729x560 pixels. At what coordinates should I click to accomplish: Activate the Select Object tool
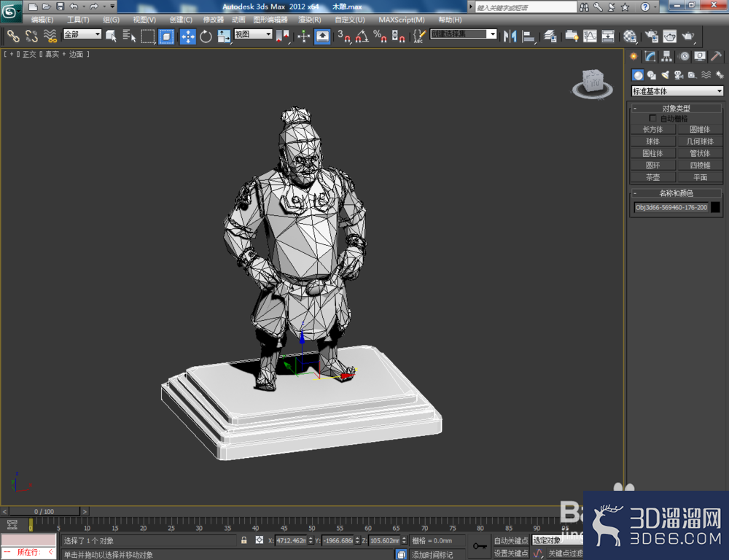(x=111, y=36)
